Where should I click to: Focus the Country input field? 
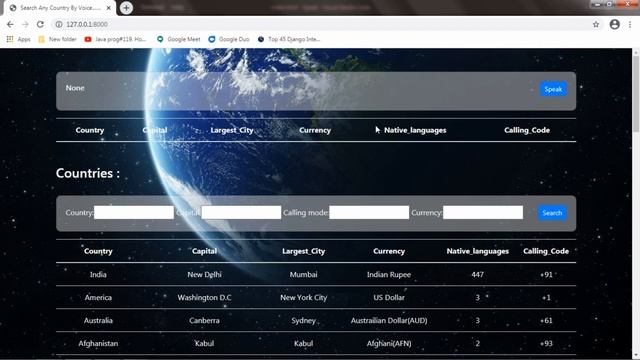(x=134, y=212)
